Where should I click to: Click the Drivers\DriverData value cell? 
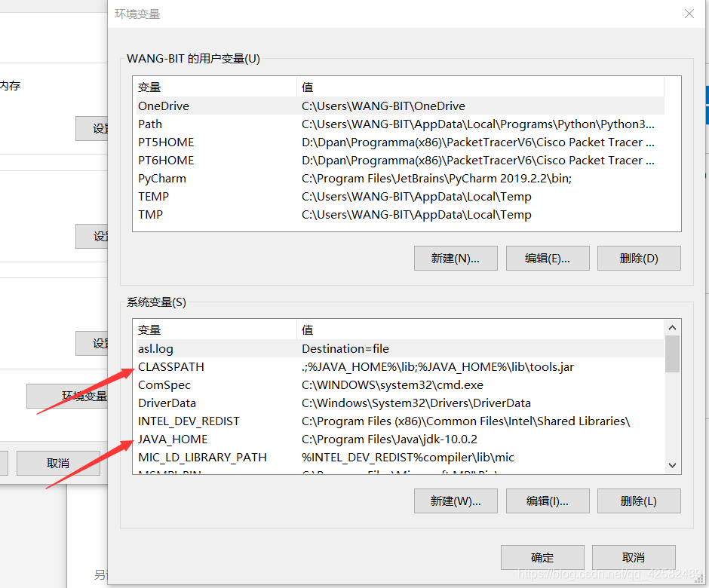(416, 403)
